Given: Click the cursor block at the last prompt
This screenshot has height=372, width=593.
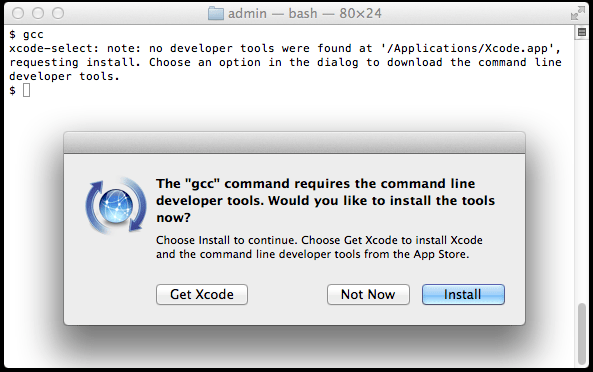Looking at the screenshot, I should pos(26,90).
